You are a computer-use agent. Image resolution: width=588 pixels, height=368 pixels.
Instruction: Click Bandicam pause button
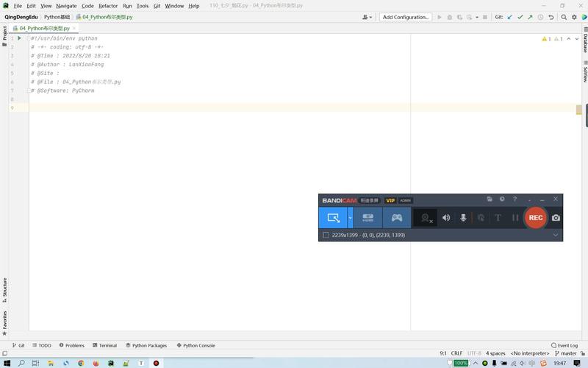click(x=515, y=218)
